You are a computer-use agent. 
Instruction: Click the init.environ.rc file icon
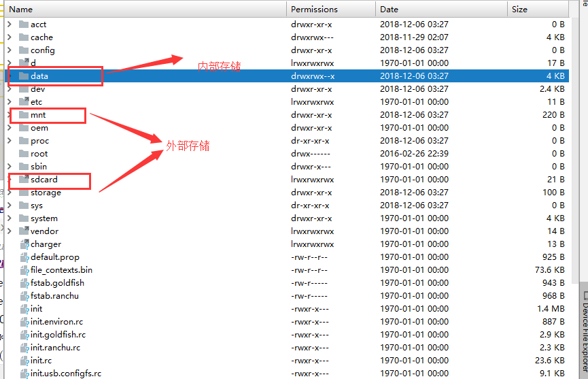click(x=24, y=322)
